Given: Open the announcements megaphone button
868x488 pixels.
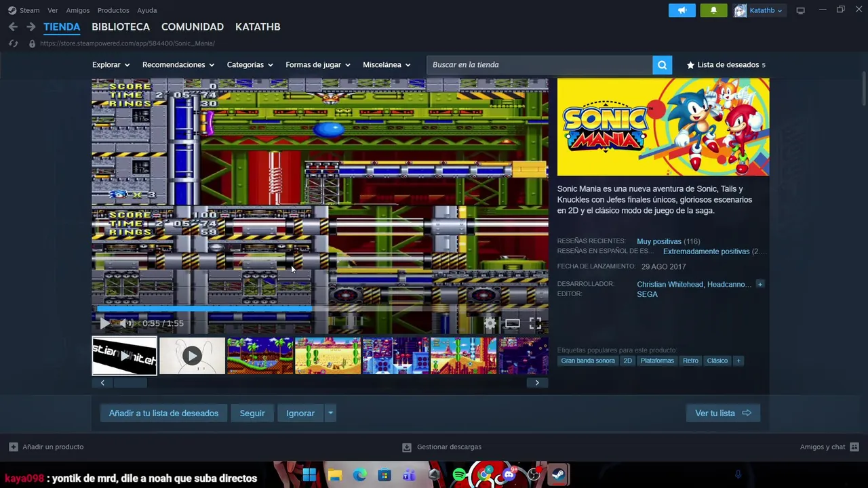Looking at the screenshot, I should 682,10.
